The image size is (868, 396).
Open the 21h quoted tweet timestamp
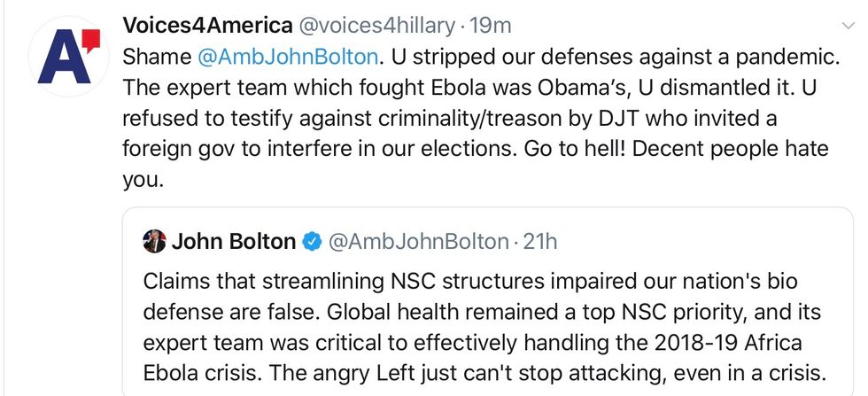(539, 241)
